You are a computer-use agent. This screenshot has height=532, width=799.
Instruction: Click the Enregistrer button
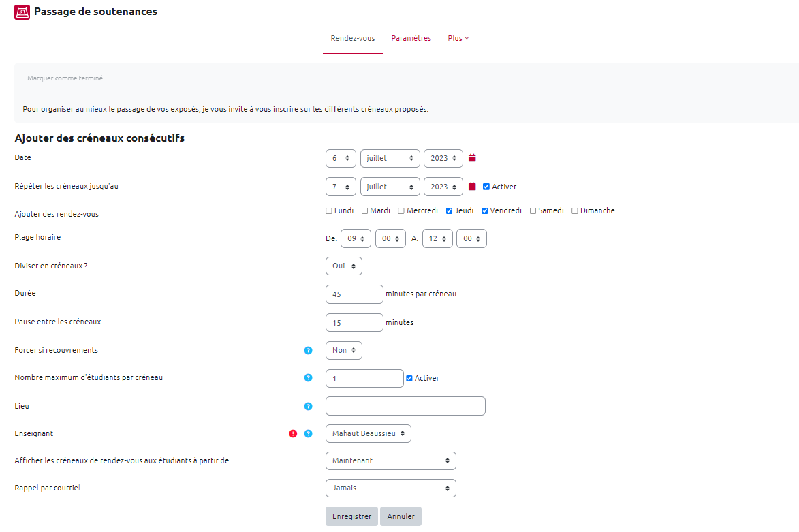[351, 516]
